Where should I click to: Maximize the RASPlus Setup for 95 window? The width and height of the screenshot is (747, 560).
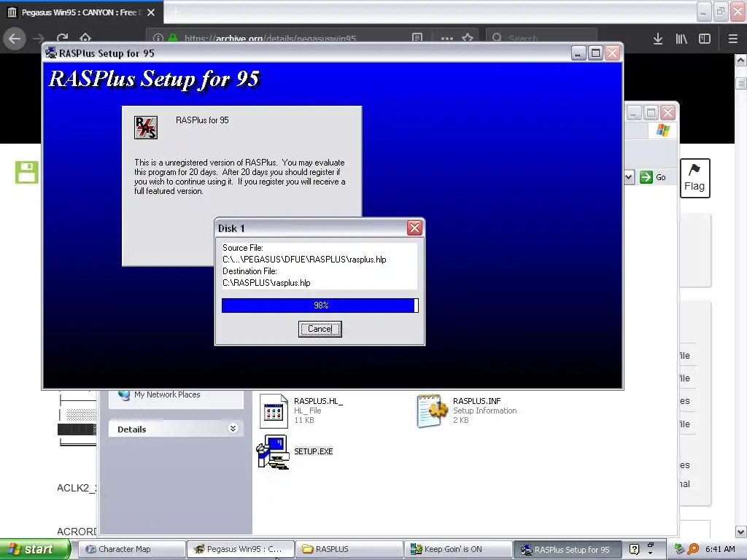(x=595, y=52)
